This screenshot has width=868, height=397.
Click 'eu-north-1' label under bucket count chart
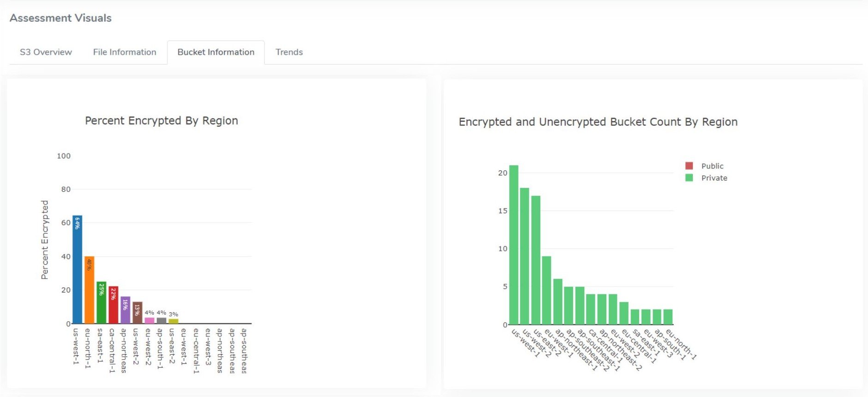coord(681,344)
